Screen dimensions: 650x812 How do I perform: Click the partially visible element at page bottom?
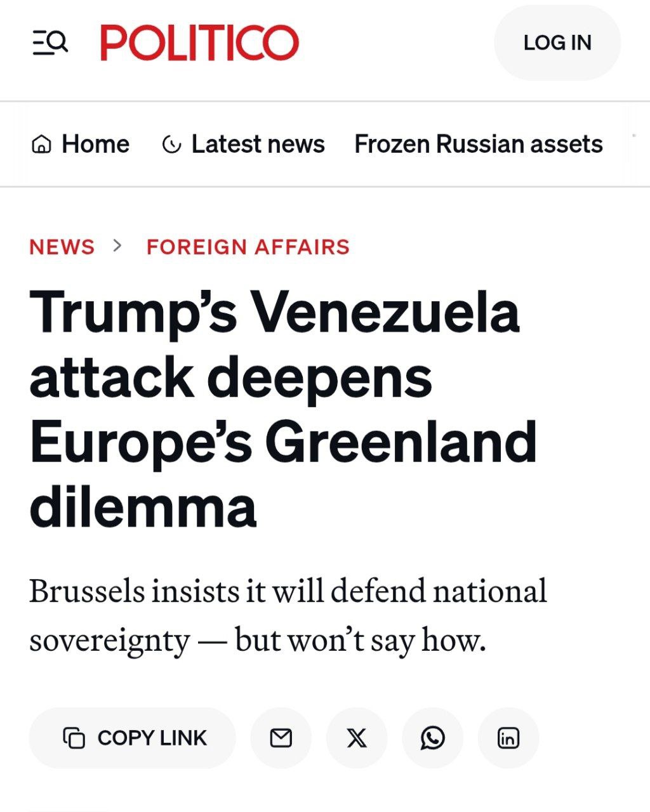67,809
